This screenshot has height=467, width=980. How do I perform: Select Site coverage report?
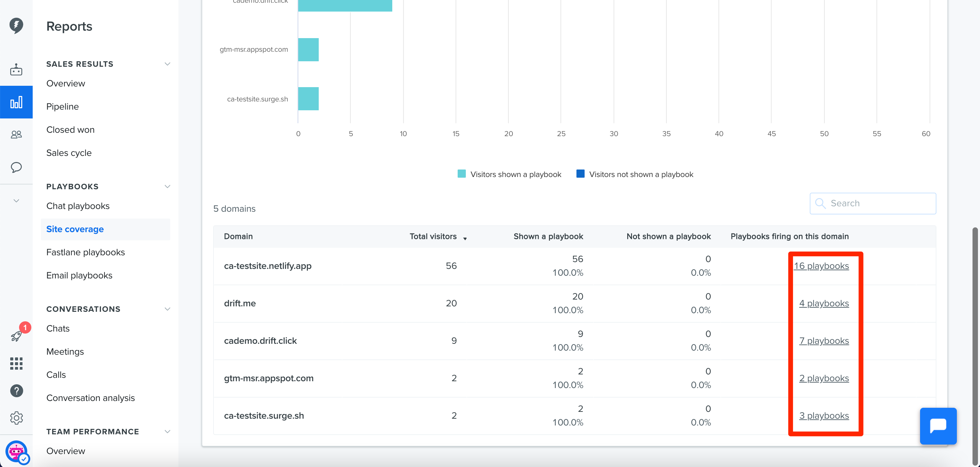click(105, 229)
